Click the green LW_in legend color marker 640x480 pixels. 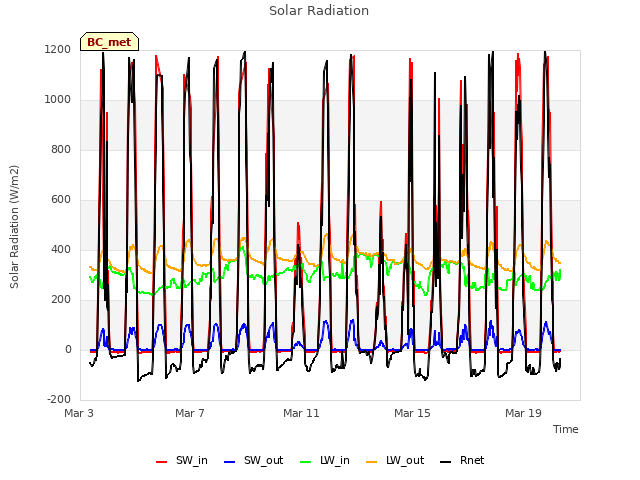(x=306, y=462)
